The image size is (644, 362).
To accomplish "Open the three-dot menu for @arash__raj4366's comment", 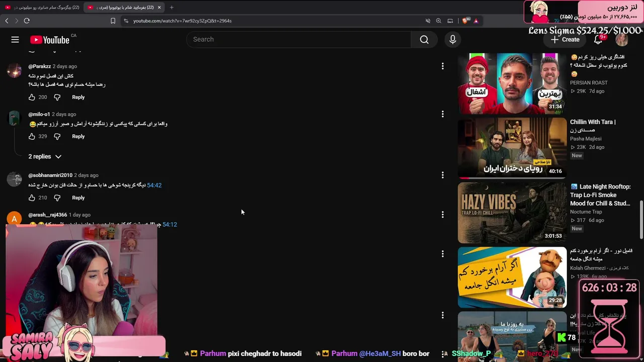I will [442, 215].
